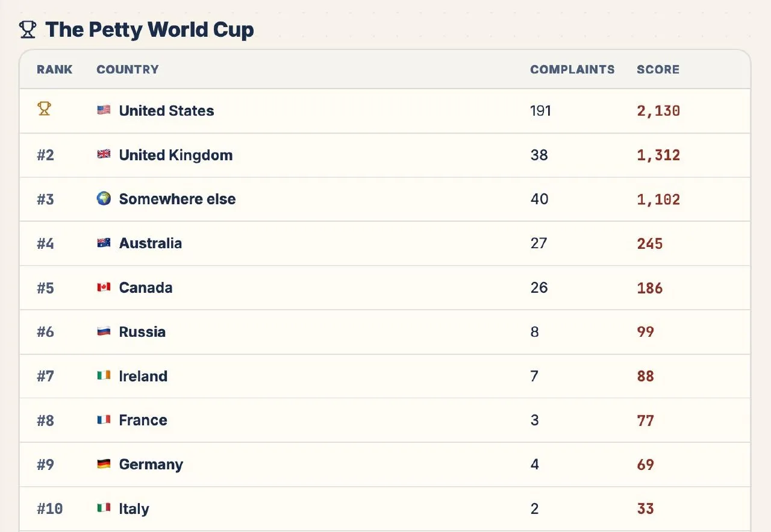Click the trophy icon beside the page title

pos(28,30)
